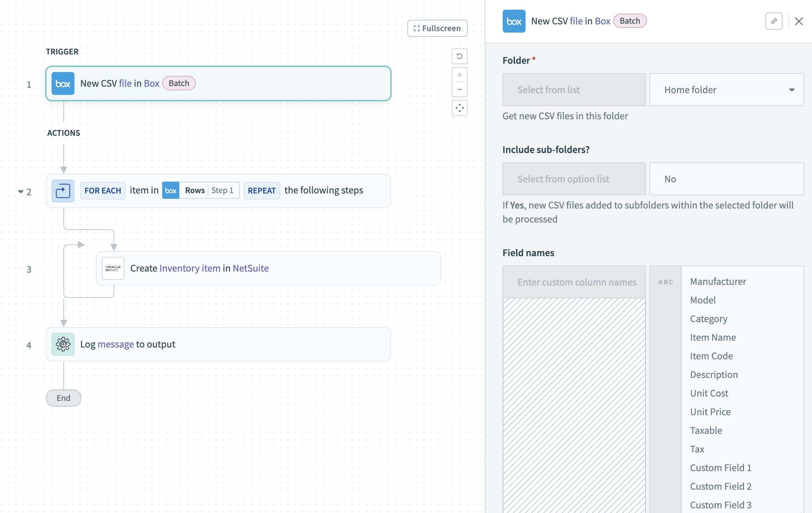
Task: Zoom in using the plus icon
Action: click(x=460, y=74)
